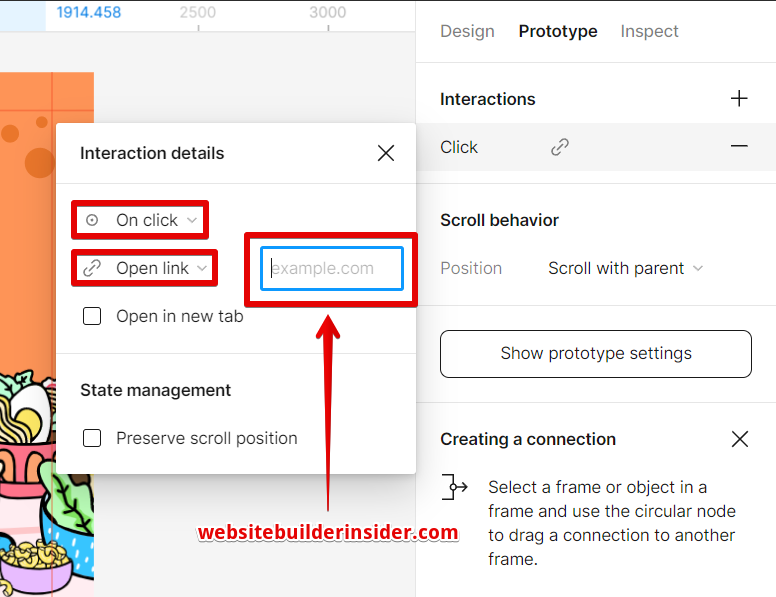Enable Open in new tab checkbox
This screenshot has width=776, height=597.
[x=92, y=316]
